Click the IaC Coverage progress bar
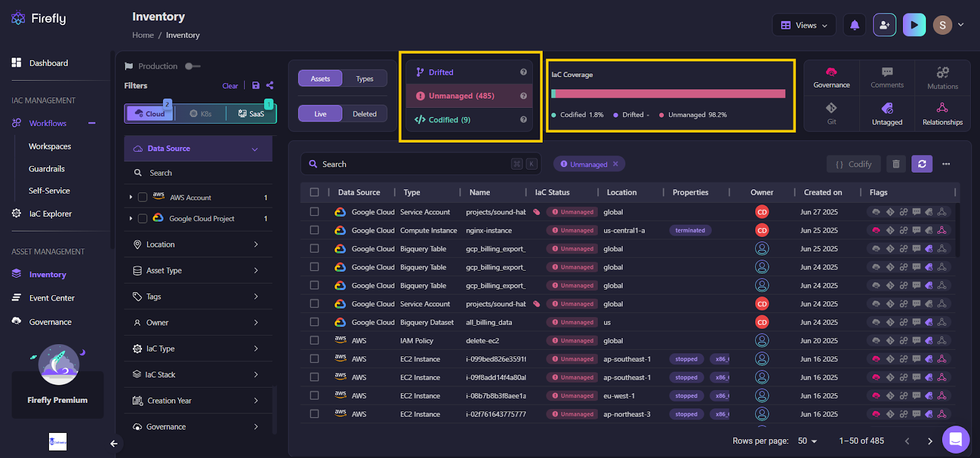This screenshot has width=980, height=458. (x=668, y=94)
